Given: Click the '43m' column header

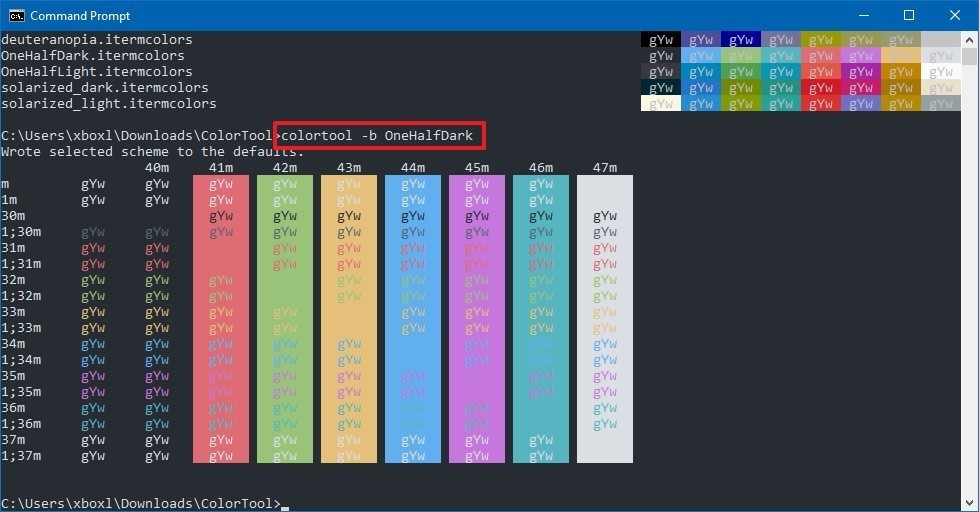Looking at the screenshot, I should tap(349, 167).
